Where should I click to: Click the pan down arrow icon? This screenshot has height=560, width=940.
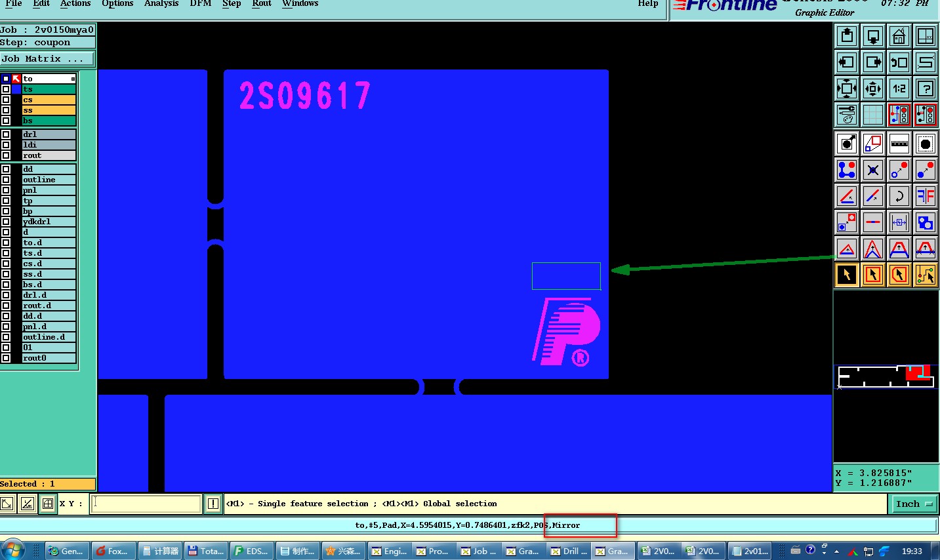(873, 36)
